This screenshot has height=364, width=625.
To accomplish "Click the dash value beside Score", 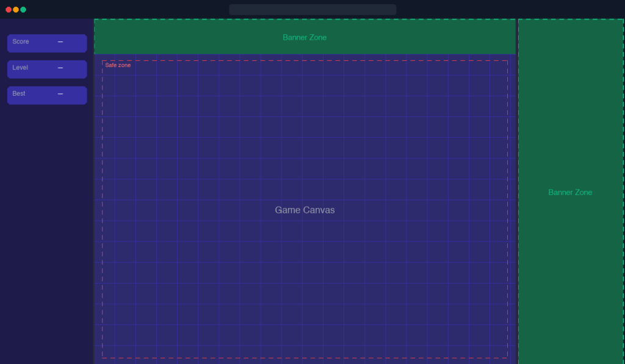I will (x=60, y=41).
